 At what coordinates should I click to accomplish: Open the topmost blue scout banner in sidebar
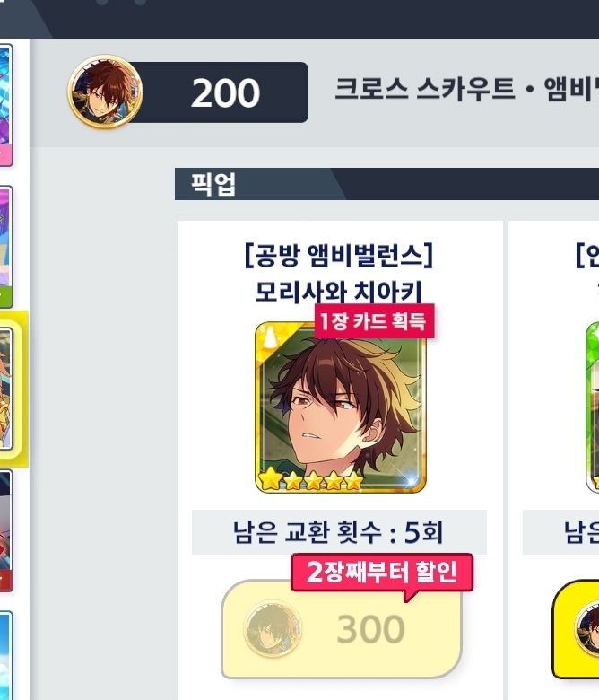pyautogui.click(x=6, y=105)
